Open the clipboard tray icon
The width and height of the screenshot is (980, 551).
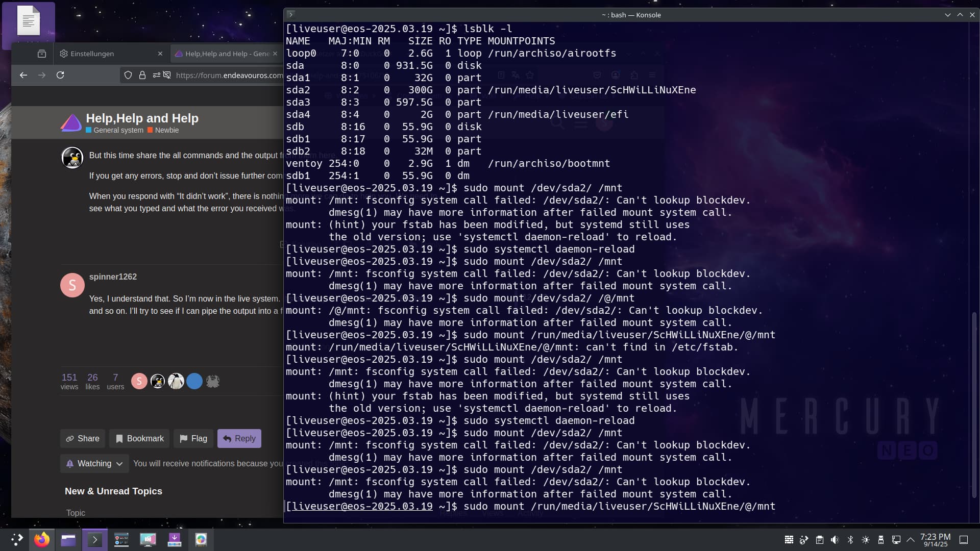tap(819, 539)
